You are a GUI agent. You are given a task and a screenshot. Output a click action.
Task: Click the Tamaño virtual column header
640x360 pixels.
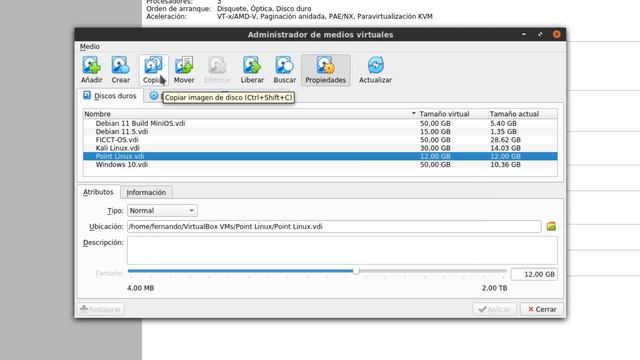coord(453,114)
